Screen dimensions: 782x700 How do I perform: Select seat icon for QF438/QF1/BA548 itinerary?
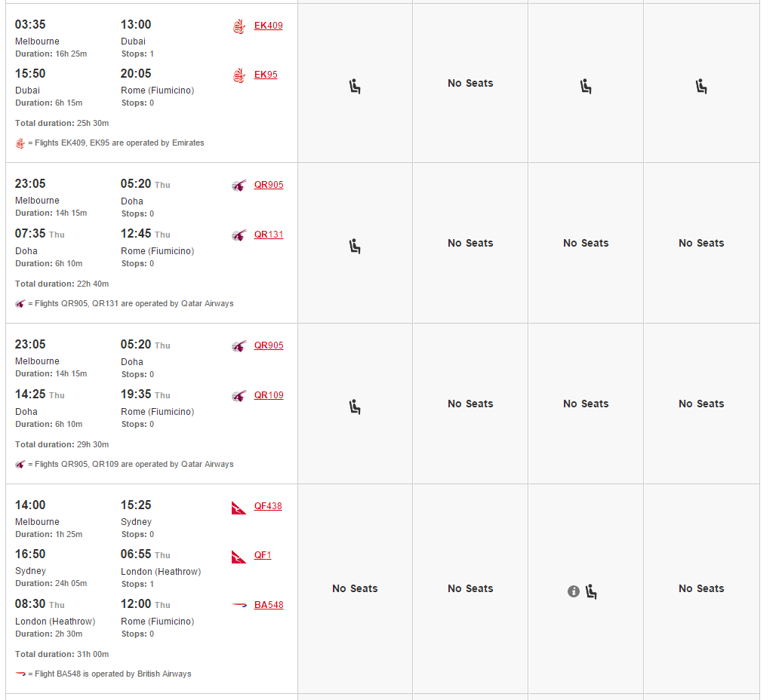click(591, 591)
